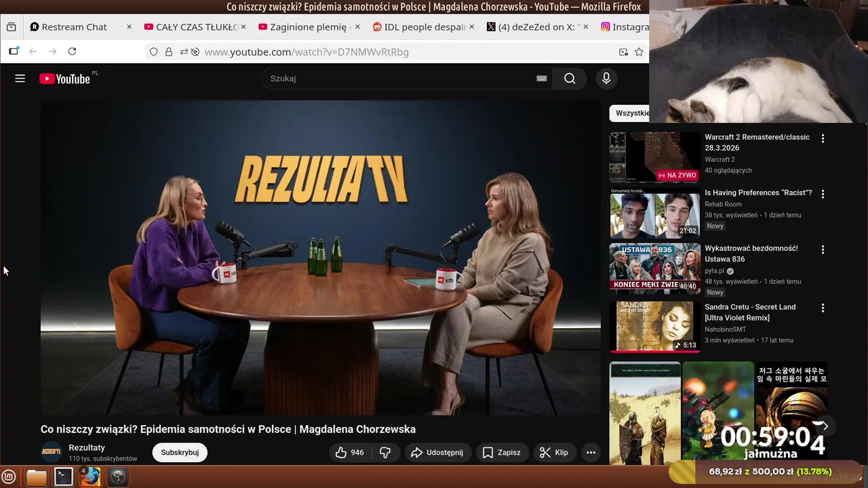The image size is (868, 488).
Task: Reload the page in Firefox
Action: [x=72, y=52]
